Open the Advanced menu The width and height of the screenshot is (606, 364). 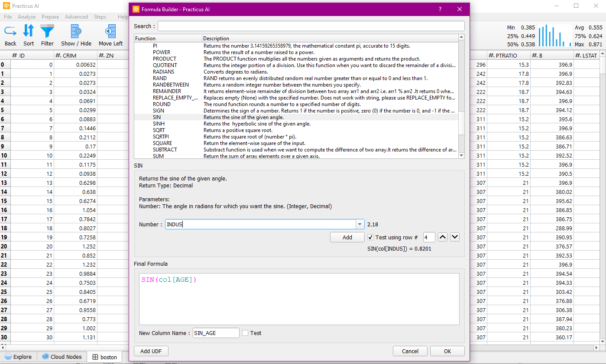76,16
